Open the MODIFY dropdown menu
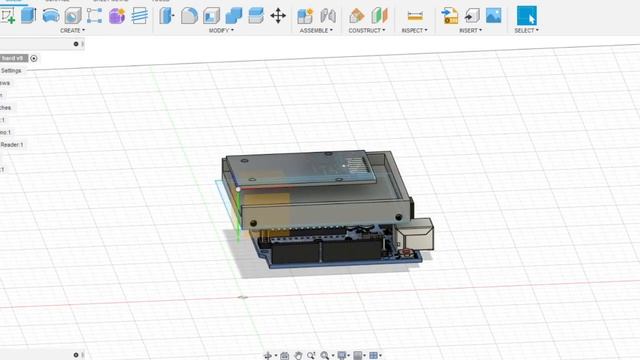Screen dimensions: 640x360 click(221, 30)
